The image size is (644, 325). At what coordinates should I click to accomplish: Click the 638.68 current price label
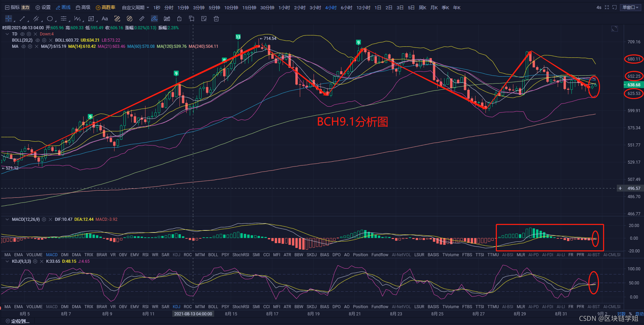[x=633, y=85]
